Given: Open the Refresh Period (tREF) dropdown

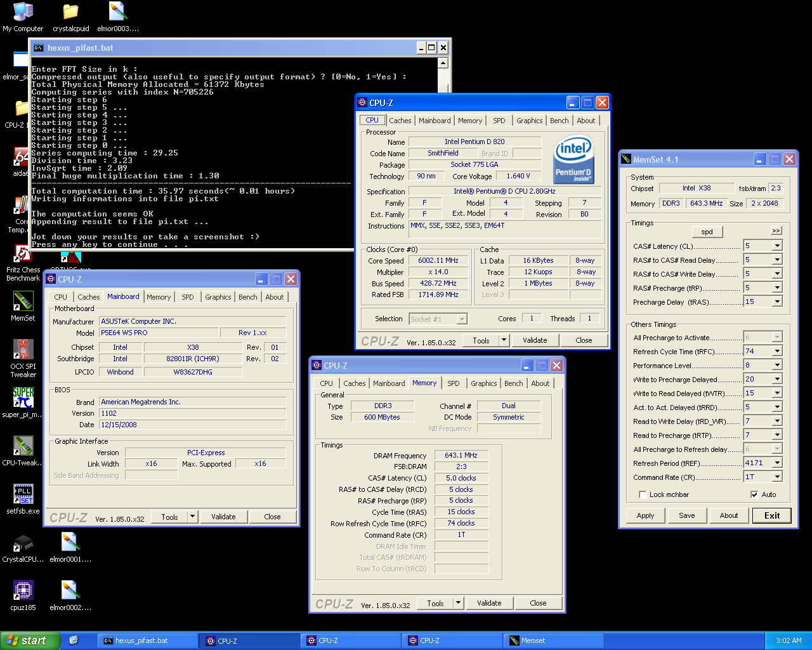Looking at the screenshot, I should [777, 463].
